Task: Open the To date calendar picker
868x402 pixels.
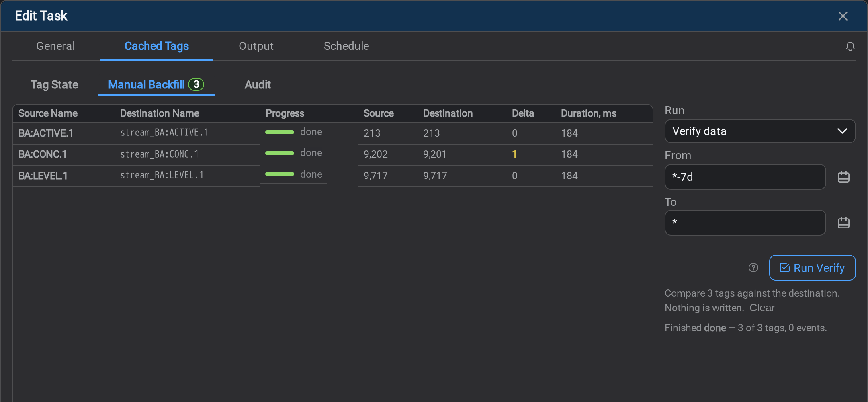Action: point(843,223)
